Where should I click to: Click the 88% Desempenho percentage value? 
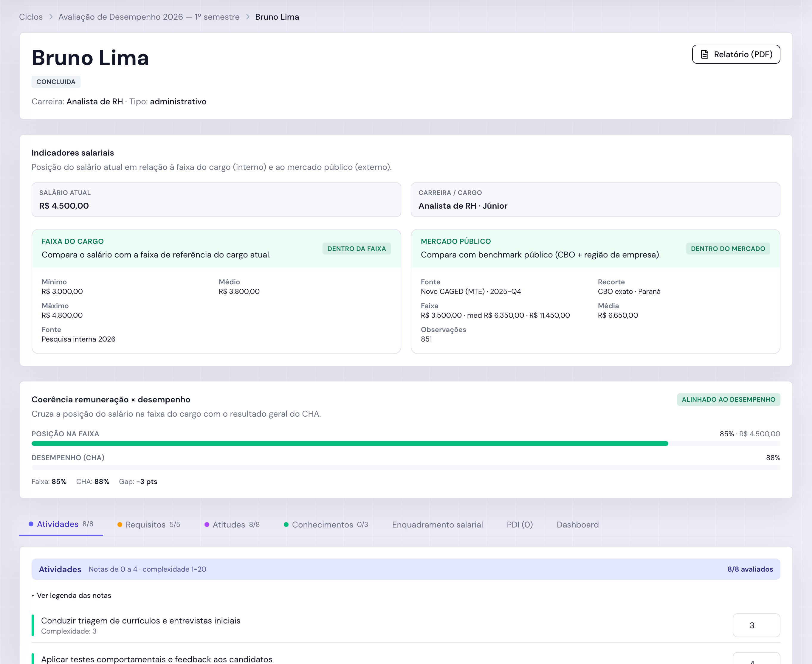773,458
